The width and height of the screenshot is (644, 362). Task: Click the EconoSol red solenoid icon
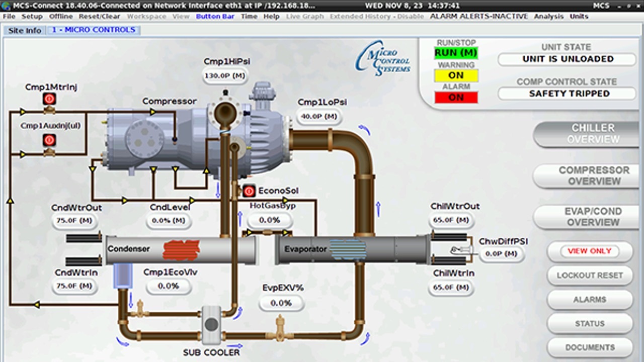(249, 191)
